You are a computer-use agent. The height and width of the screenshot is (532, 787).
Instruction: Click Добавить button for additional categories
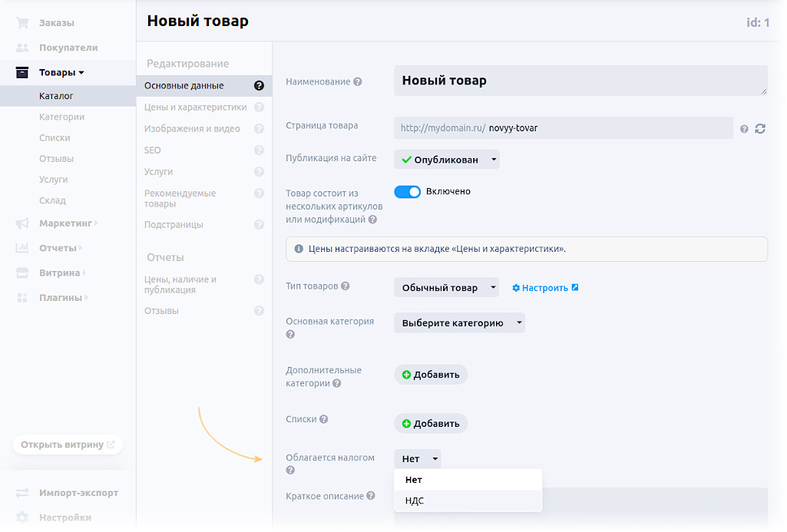[x=431, y=375]
